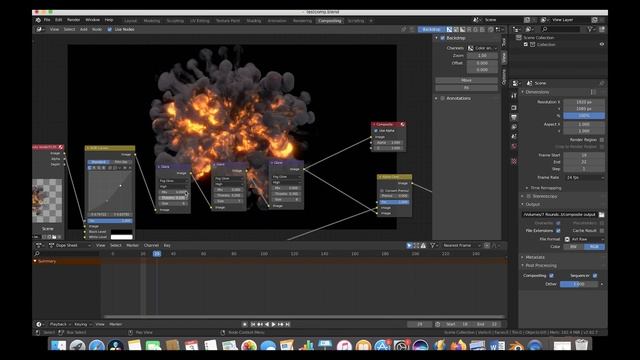
Task: Open the Options tab in node sidebar
Action: coord(504,76)
